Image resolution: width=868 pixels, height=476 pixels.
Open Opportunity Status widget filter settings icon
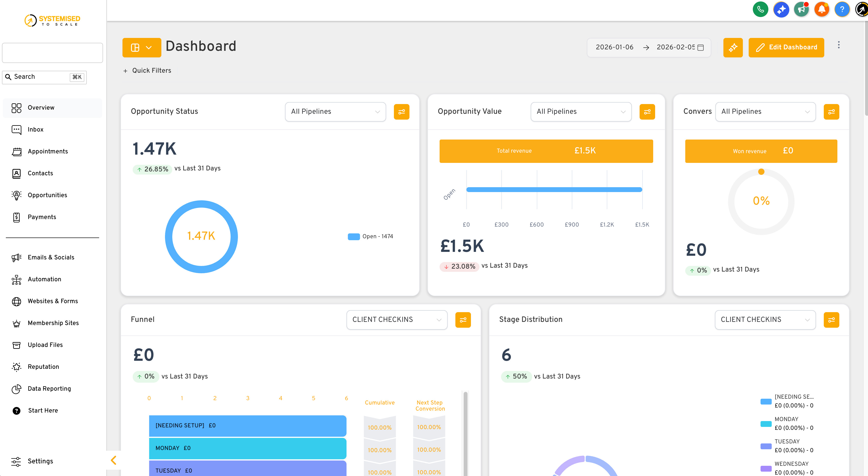tap(401, 112)
